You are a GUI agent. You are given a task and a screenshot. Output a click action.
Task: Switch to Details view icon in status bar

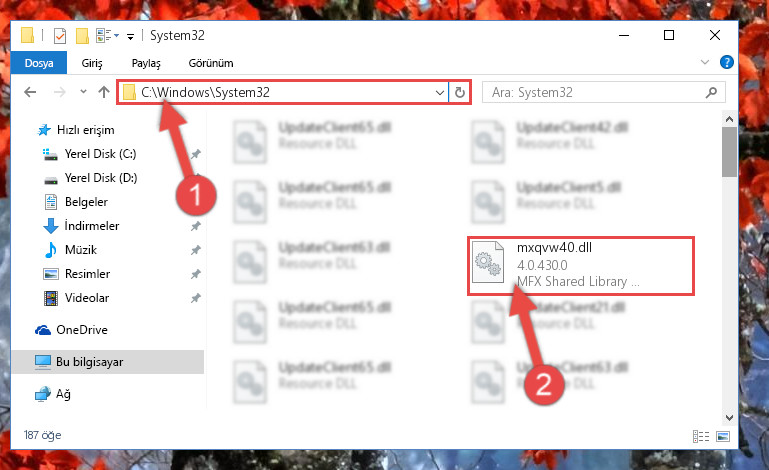click(701, 436)
